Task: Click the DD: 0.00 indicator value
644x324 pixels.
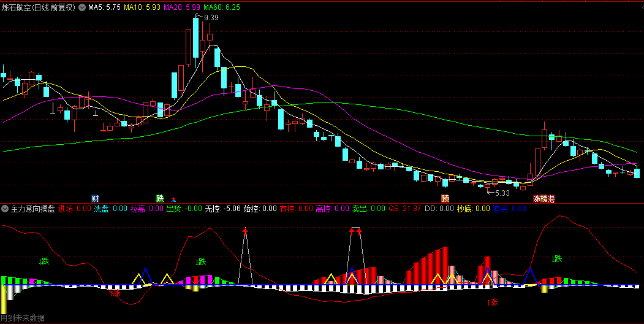Action: 439,209
